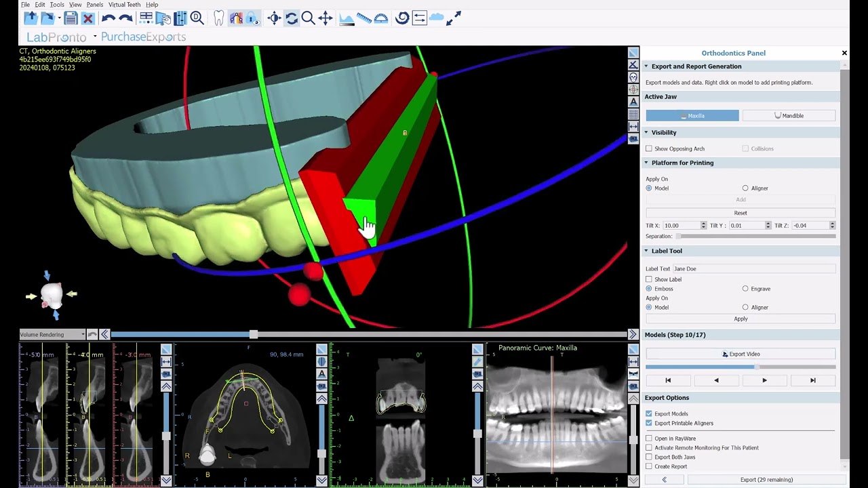This screenshot has width=868, height=488.
Task: Click the Export Video button
Action: coord(741,354)
